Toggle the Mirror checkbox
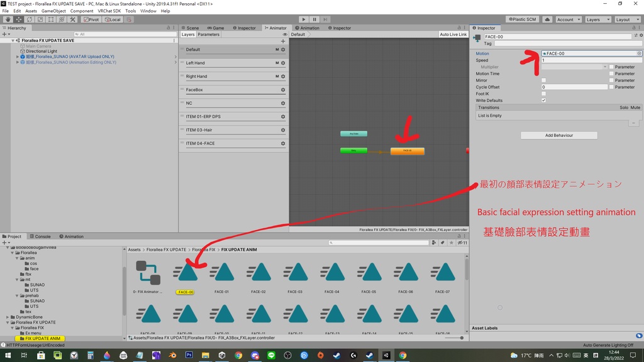Viewport: 644px width, 362px height. point(543,80)
